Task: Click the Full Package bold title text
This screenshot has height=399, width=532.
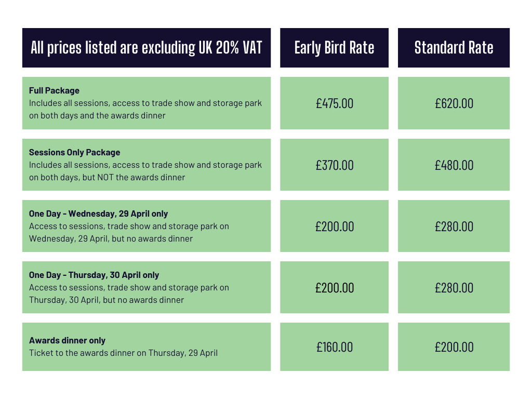Action: 54,90
